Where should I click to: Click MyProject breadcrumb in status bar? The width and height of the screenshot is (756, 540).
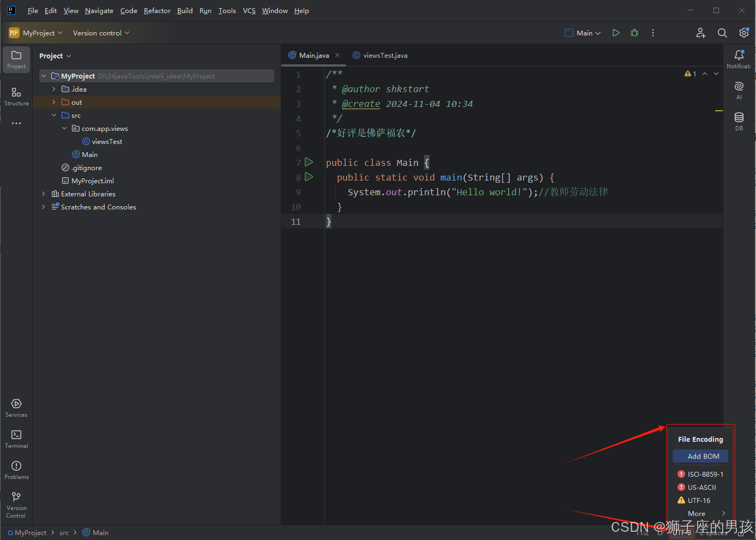[27, 532]
